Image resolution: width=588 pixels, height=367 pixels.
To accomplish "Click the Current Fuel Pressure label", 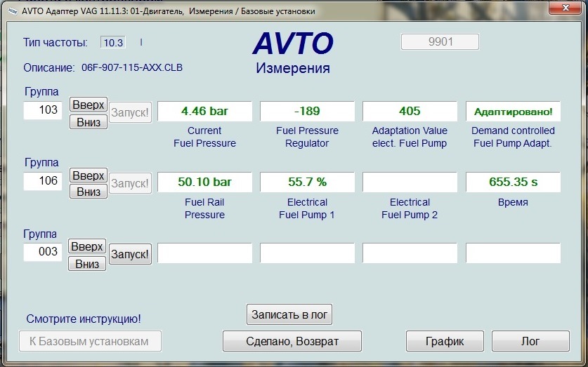I will [204, 137].
